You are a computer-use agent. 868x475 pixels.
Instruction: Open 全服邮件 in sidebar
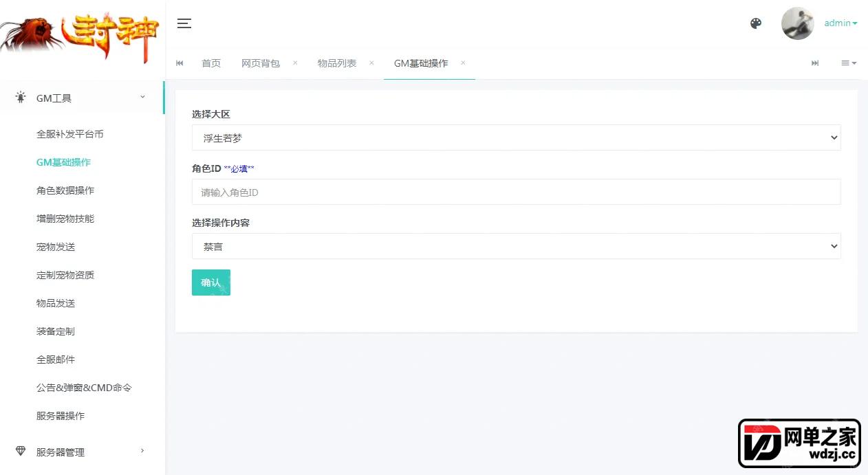pos(56,360)
